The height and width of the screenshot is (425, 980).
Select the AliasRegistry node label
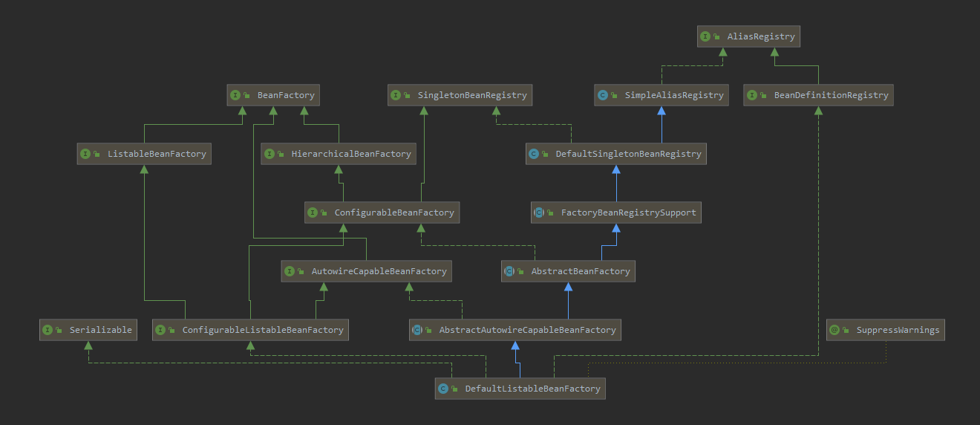pyautogui.click(x=761, y=36)
